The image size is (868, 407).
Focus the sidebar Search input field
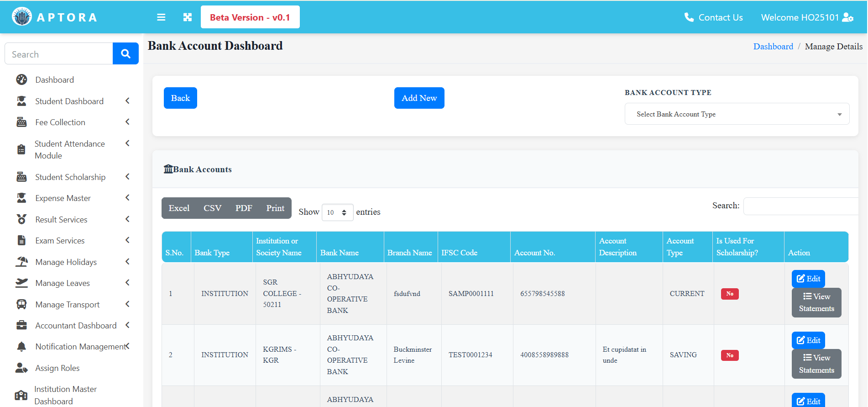point(59,54)
